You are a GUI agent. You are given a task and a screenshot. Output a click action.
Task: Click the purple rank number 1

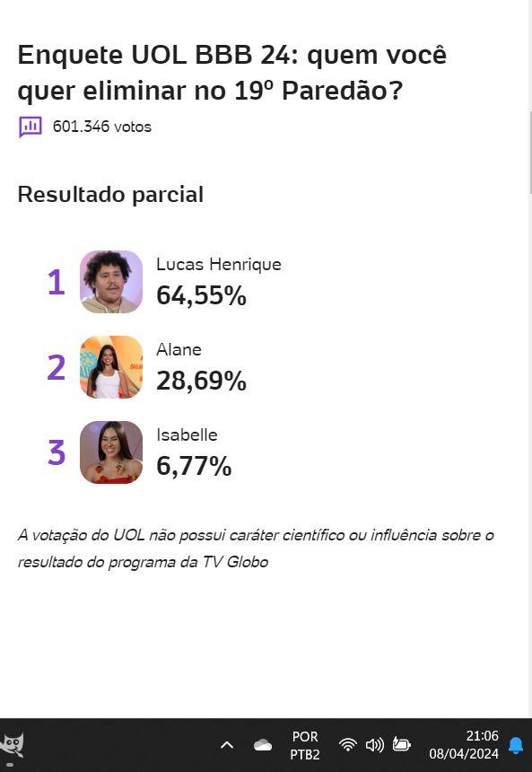57,282
